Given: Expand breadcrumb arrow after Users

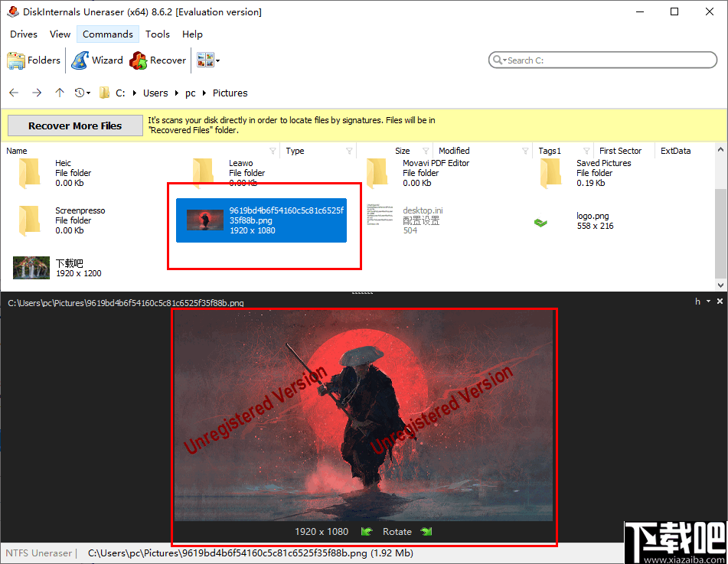Looking at the screenshot, I should [176, 93].
